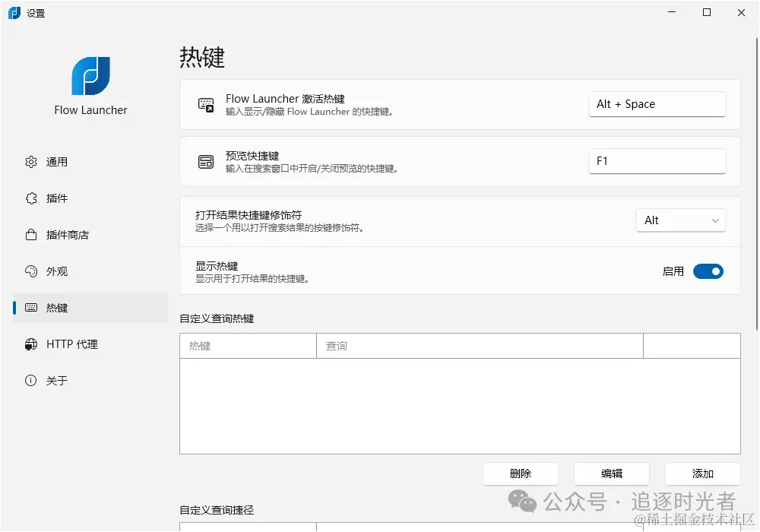Open the 关于 page

[90, 381]
